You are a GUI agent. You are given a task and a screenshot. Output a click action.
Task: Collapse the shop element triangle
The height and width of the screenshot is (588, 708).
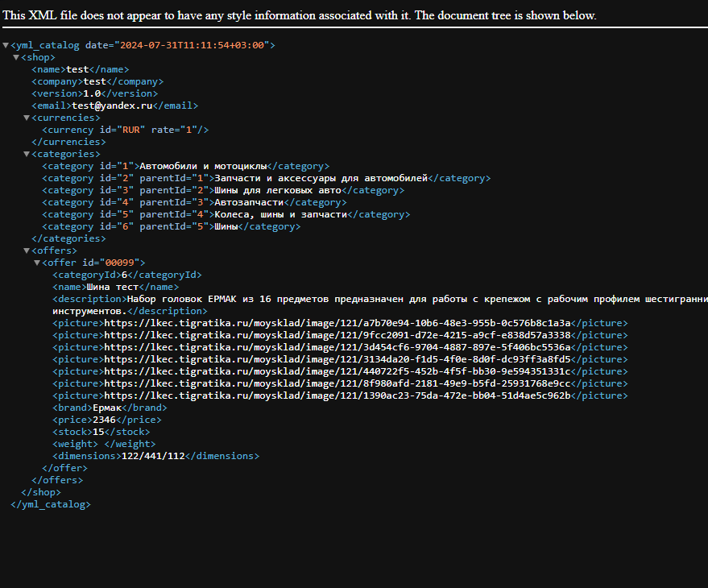point(16,57)
